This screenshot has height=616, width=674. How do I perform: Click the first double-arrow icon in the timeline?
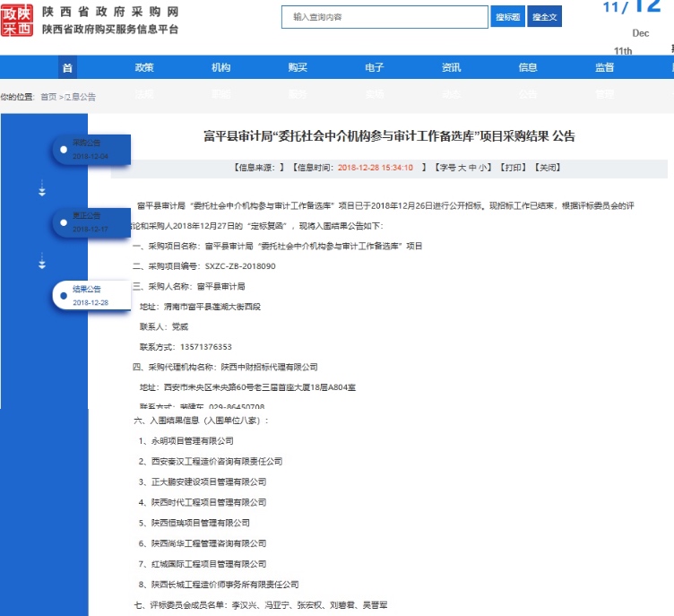point(42,188)
